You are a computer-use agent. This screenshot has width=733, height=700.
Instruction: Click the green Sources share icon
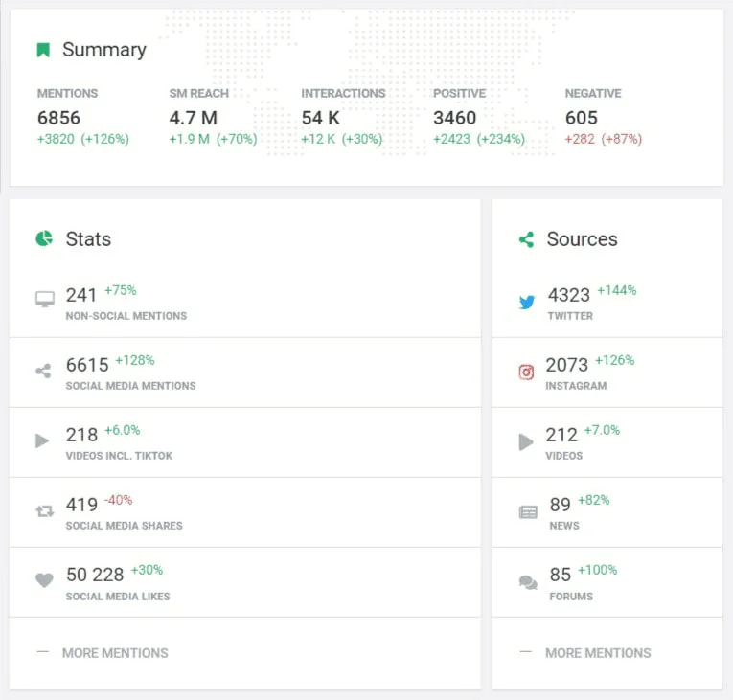tap(526, 239)
